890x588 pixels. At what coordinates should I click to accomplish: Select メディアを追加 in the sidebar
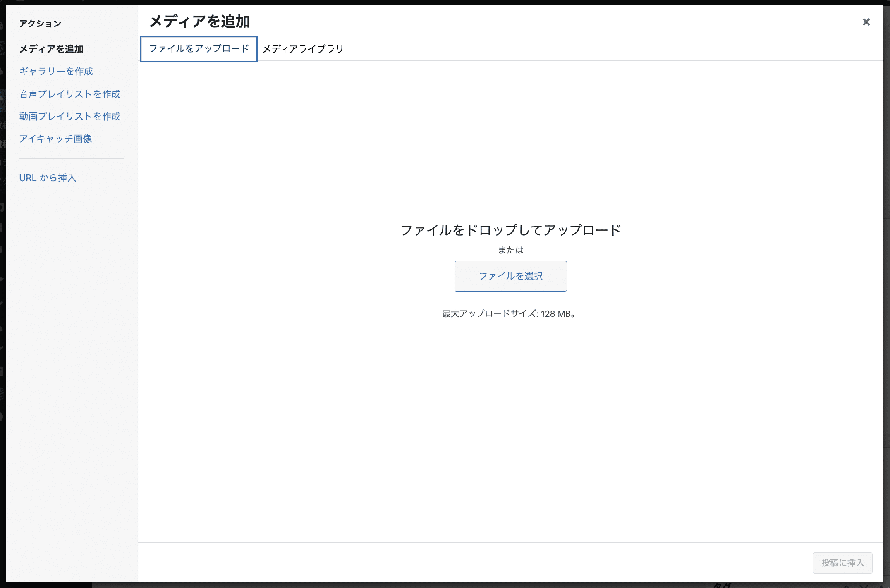(51, 49)
